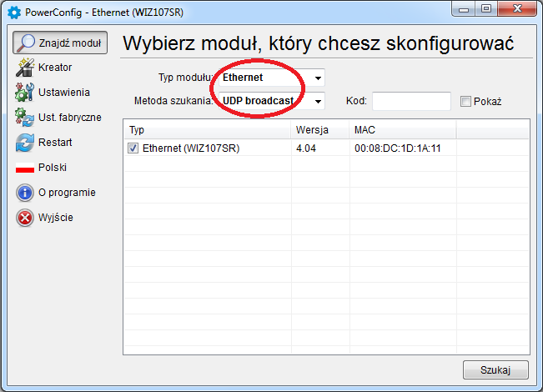The image size is (543, 392).
Task: Sort by the Typ column header
Action: pyautogui.click(x=207, y=130)
